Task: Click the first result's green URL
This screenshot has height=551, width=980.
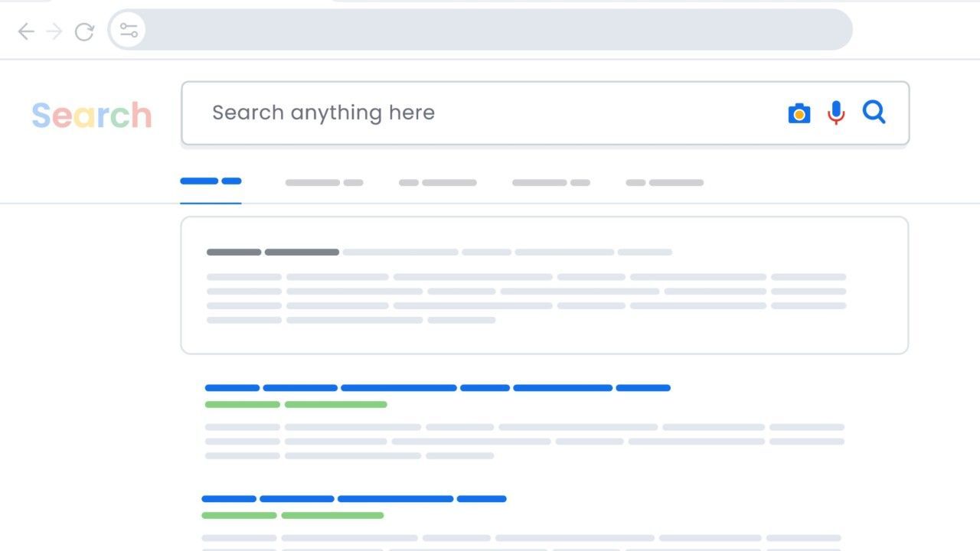Action: point(296,404)
